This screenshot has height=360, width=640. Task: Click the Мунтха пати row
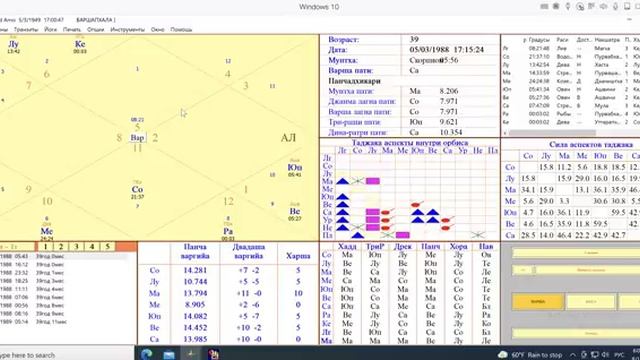(x=409, y=91)
